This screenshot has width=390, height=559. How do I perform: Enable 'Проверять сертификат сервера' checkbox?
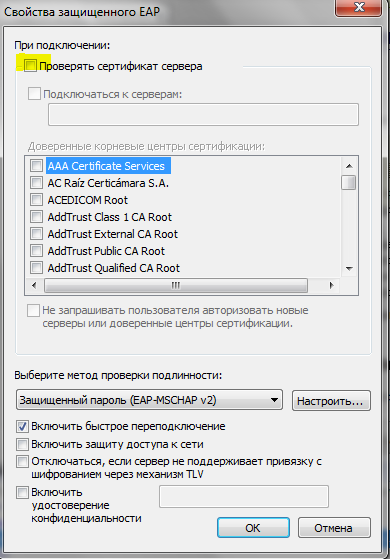pyautogui.click(x=30, y=66)
